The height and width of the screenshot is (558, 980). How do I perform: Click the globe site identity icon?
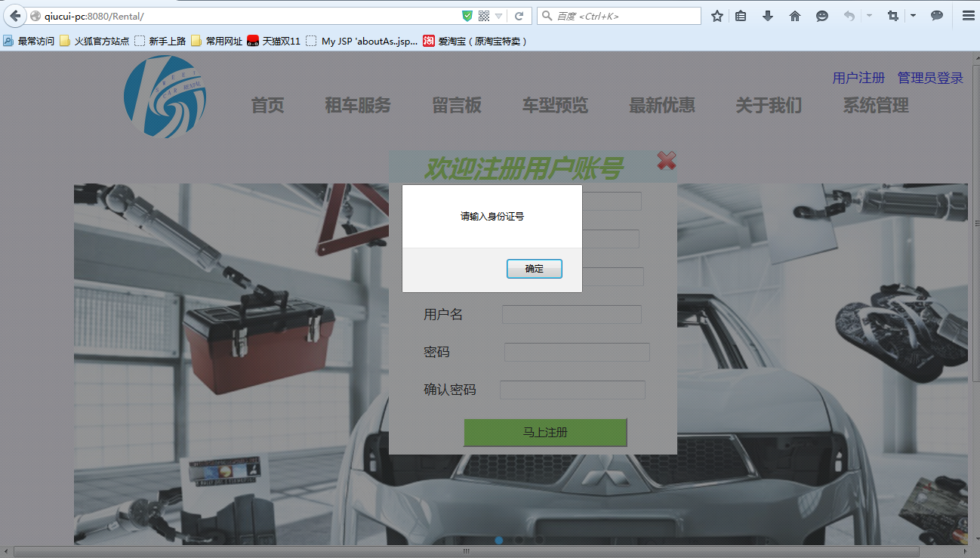click(35, 16)
